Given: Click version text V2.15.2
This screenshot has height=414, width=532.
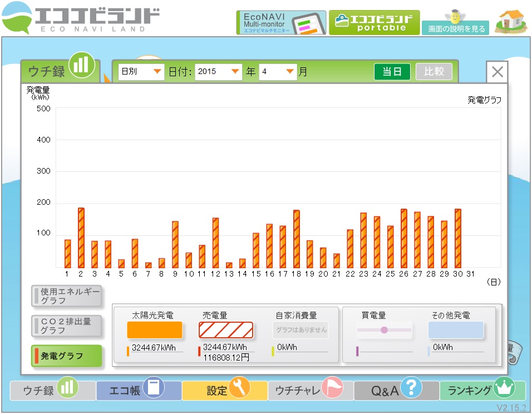Looking at the screenshot, I should [511, 407].
